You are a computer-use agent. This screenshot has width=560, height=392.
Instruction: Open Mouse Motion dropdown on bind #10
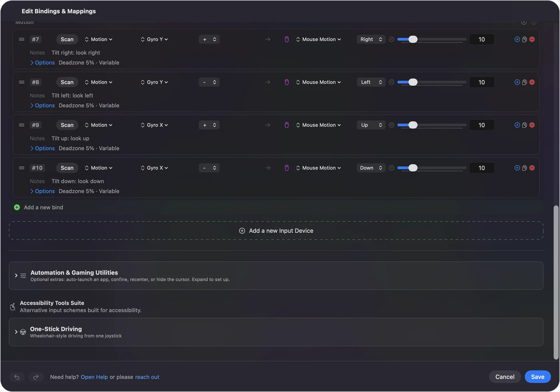319,168
